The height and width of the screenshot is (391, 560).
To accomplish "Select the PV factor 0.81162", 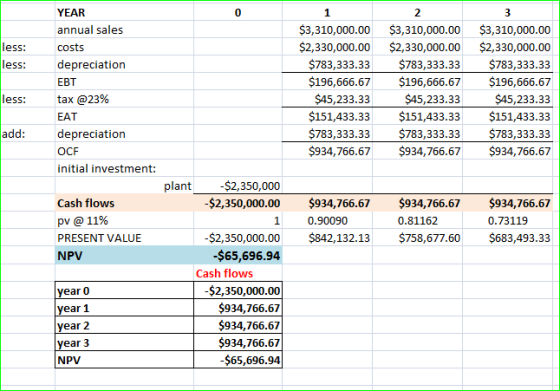I will click(417, 221).
